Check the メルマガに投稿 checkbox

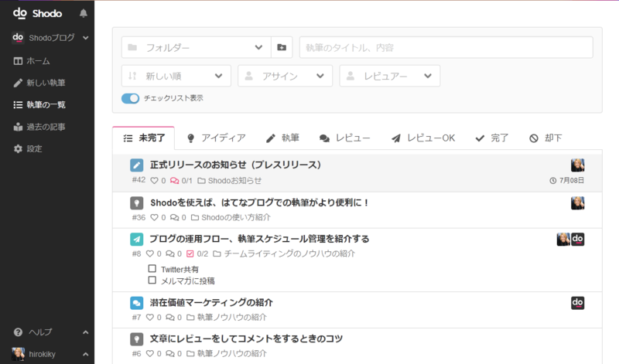pos(152,280)
